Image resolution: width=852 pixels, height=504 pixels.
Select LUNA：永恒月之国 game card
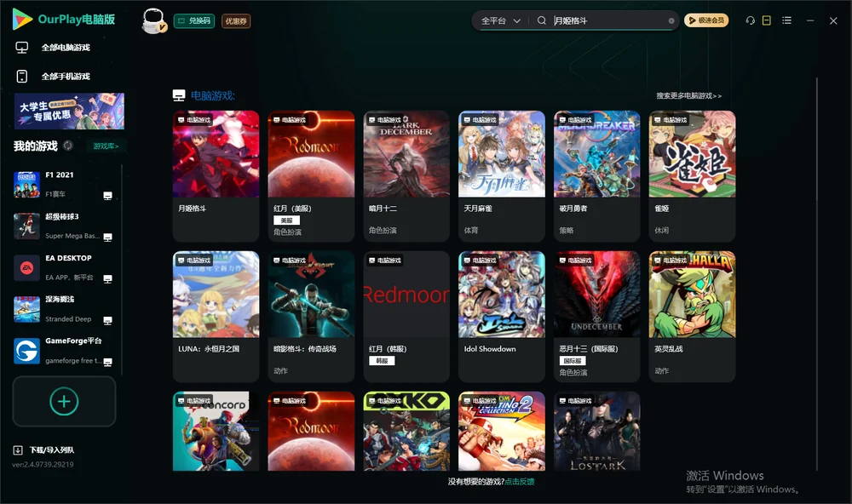tap(216, 317)
